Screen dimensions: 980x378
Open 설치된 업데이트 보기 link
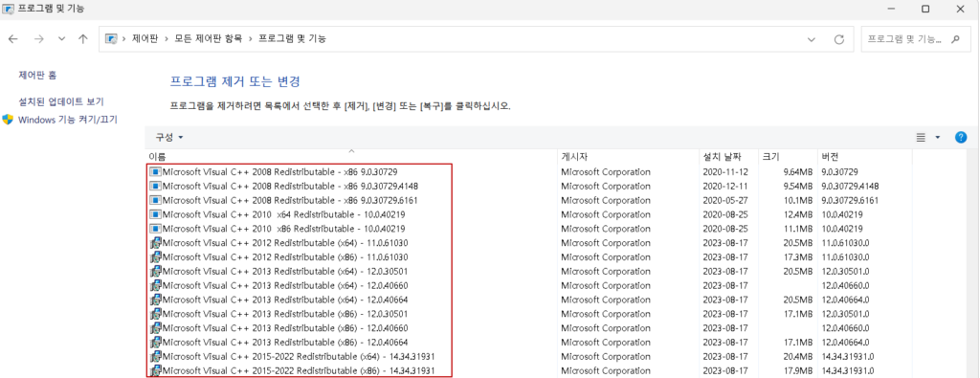click(61, 101)
